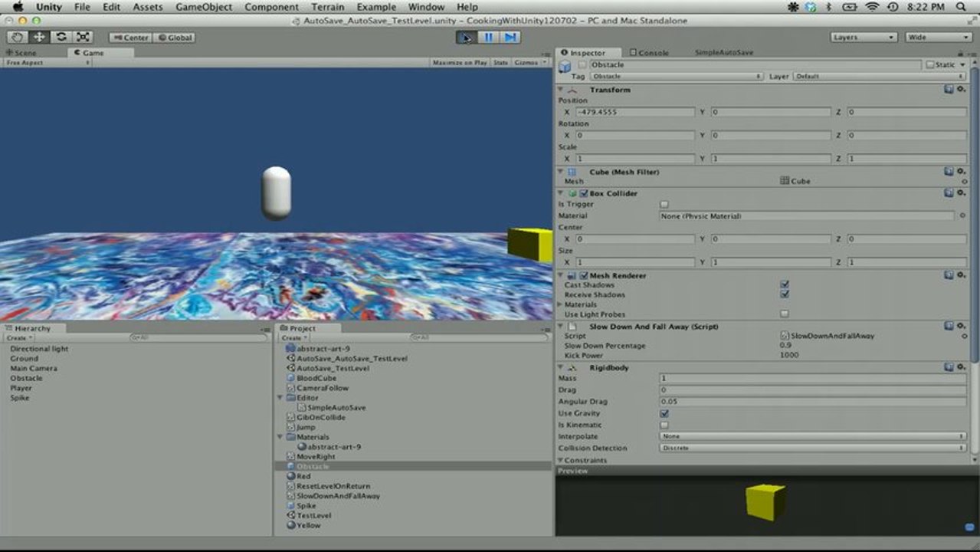Screen dimensions: 980x552
Task: Toggle Maximize on Play
Action: click(459, 62)
